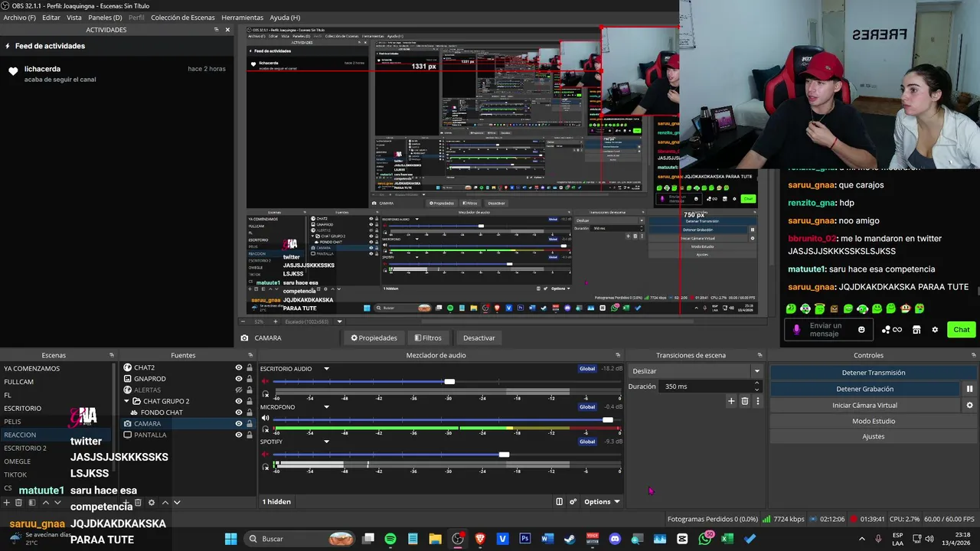The width and height of the screenshot is (980, 551).
Task: Mute the ESCRITORIO AUDIO speaker icon
Action: [266, 381]
